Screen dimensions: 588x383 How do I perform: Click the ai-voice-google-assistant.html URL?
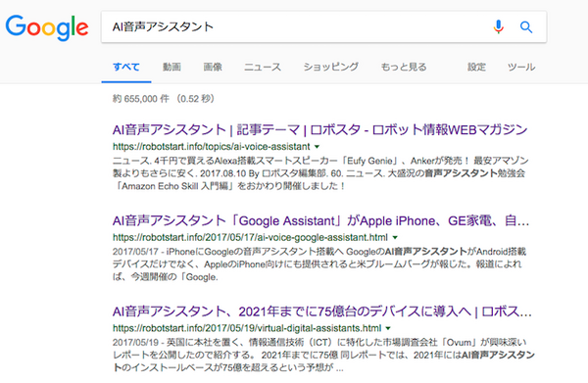(x=250, y=238)
